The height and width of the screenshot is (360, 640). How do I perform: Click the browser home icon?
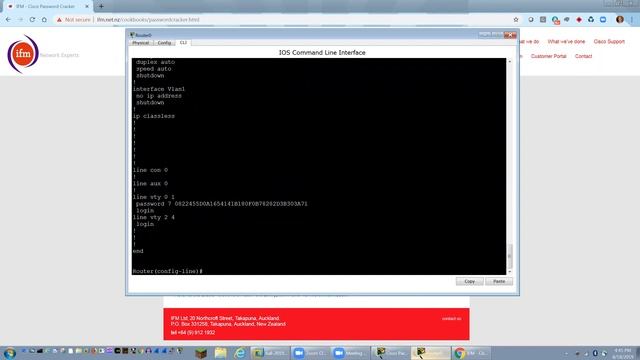[44, 20]
